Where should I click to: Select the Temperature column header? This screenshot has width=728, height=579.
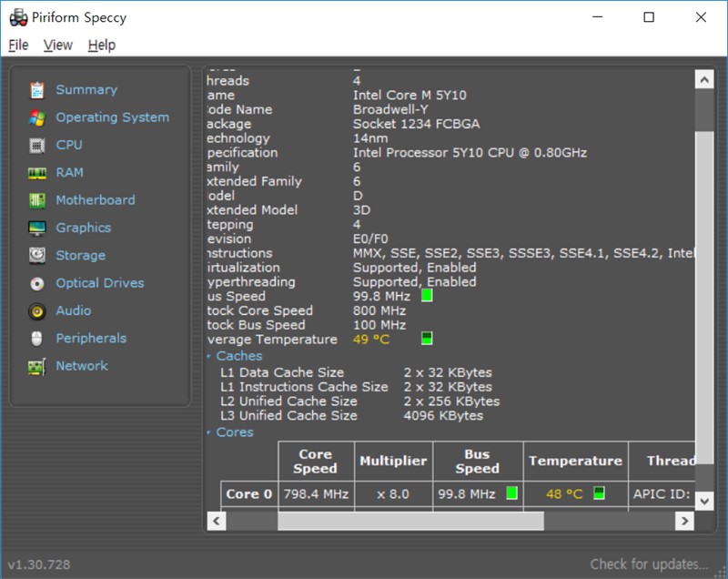point(576,461)
